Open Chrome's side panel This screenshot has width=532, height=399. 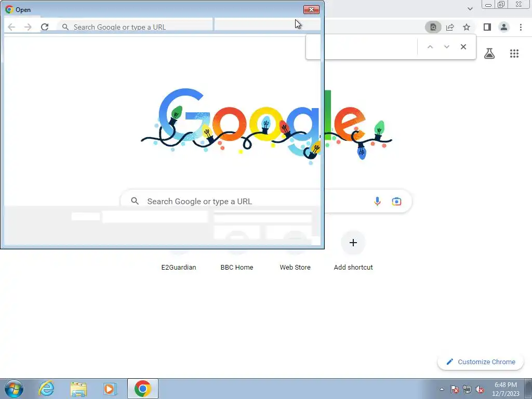click(x=487, y=27)
